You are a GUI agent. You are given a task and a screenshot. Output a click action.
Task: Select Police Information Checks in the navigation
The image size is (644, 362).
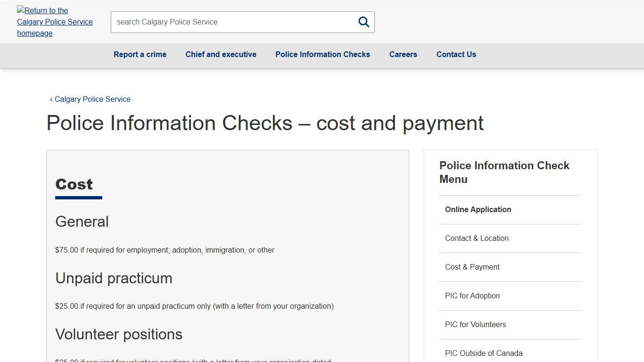(322, 54)
